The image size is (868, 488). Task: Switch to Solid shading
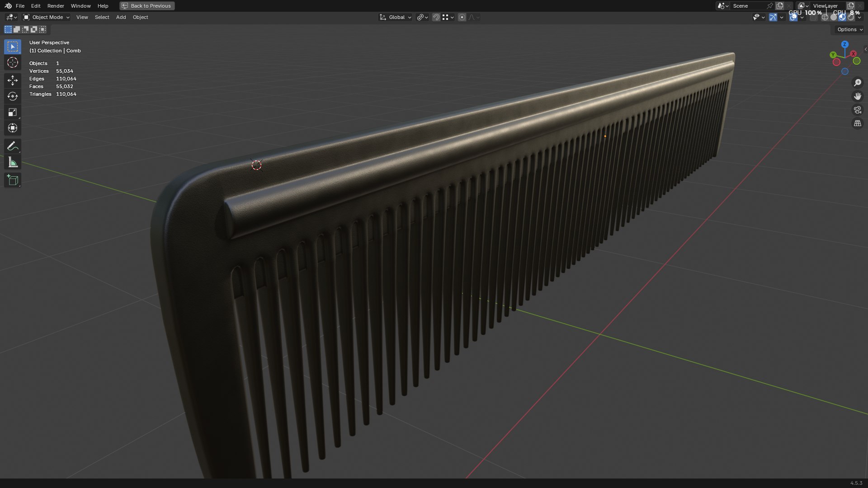[834, 17]
